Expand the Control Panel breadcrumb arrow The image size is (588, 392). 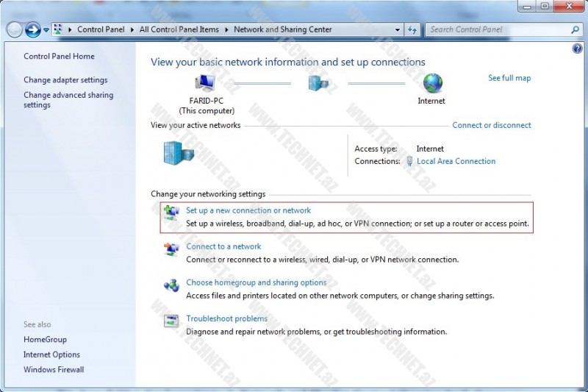pyautogui.click(x=133, y=30)
